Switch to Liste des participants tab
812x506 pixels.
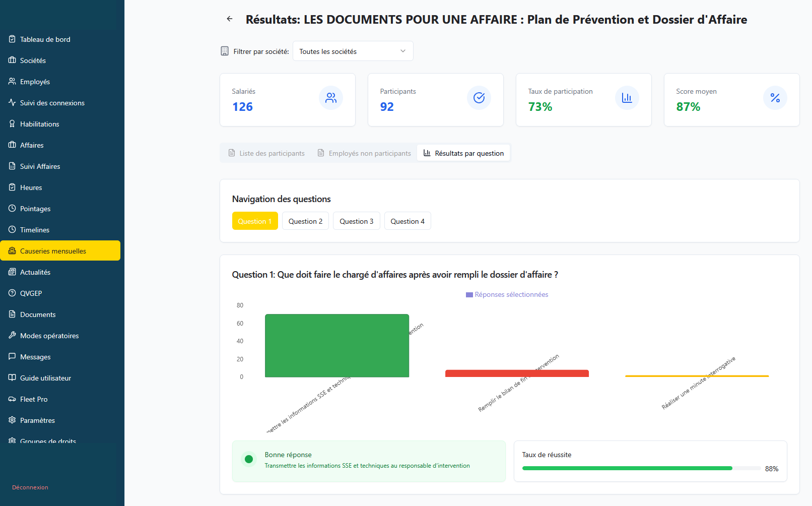266,153
